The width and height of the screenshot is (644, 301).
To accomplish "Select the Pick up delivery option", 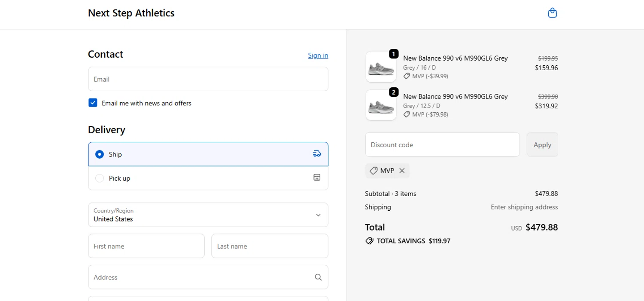I will (x=208, y=178).
